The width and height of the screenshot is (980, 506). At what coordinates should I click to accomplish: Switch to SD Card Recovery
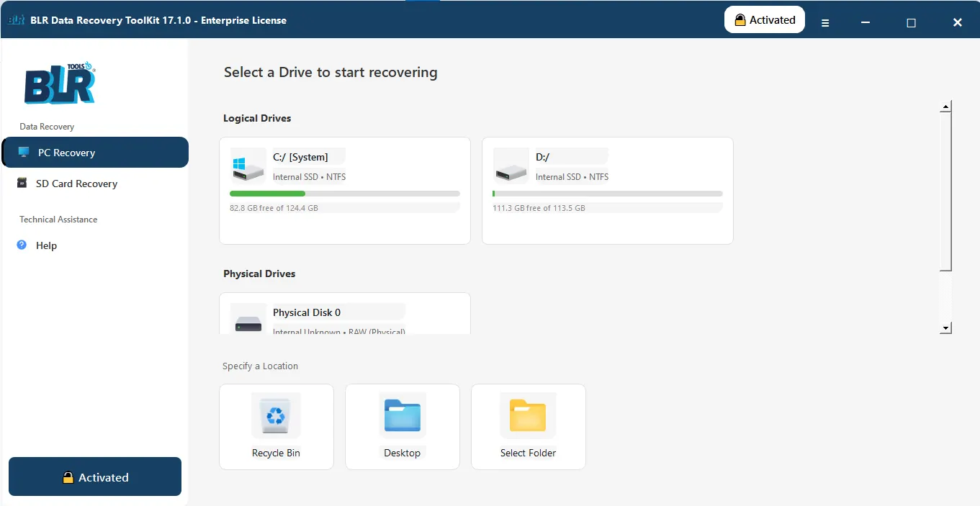pos(95,184)
